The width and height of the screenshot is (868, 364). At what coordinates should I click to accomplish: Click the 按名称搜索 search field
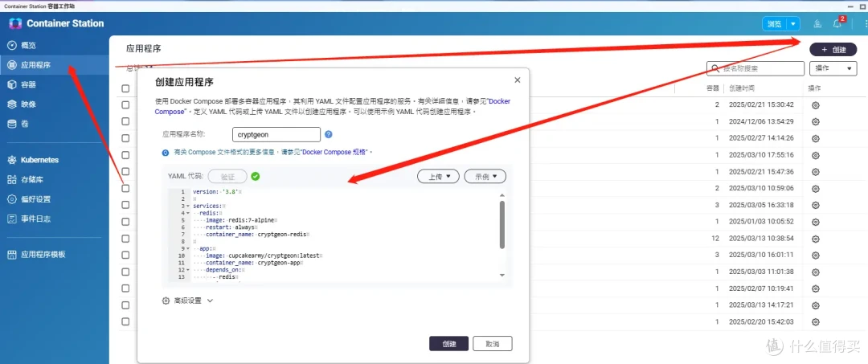click(755, 68)
